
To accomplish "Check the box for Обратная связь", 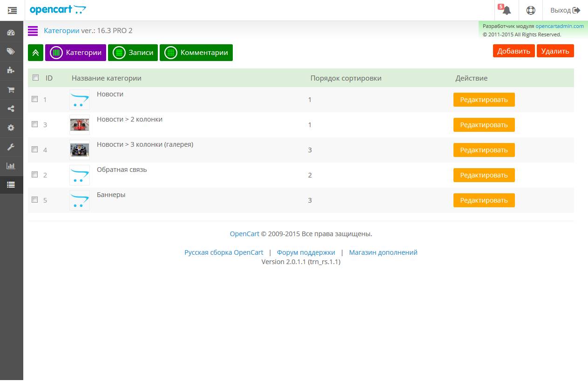I will (x=34, y=175).
